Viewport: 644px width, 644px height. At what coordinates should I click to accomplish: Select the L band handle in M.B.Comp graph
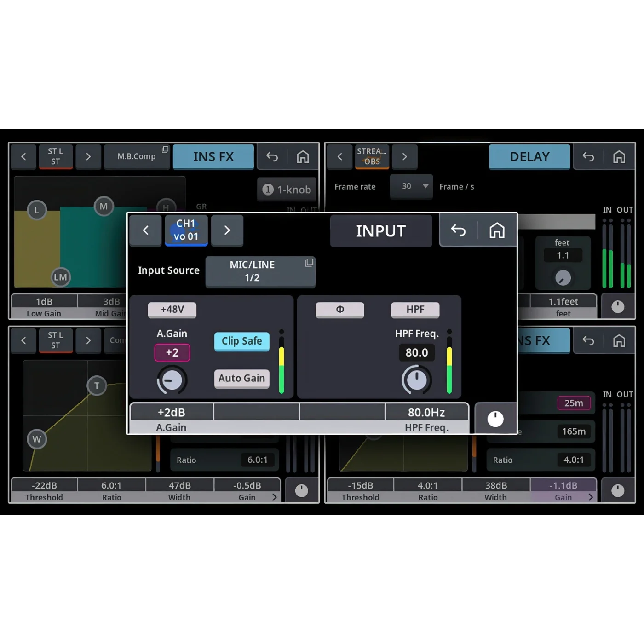pyautogui.click(x=37, y=210)
